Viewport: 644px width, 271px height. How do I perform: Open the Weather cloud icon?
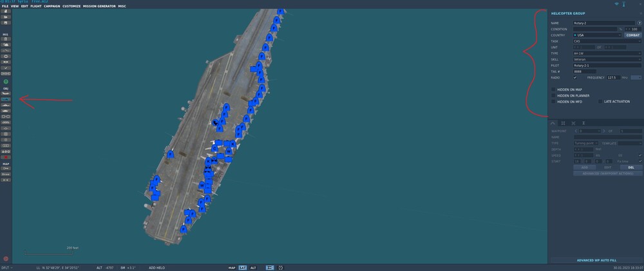click(6, 44)
